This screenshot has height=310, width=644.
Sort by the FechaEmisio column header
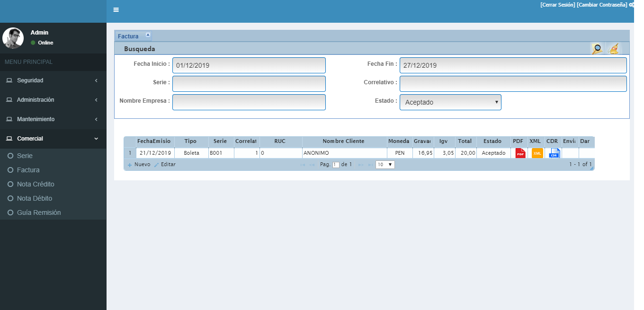click(155, 141)
